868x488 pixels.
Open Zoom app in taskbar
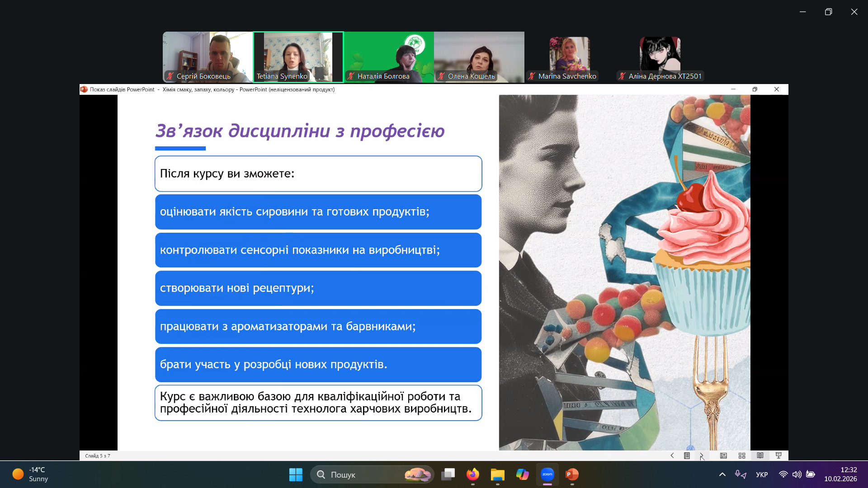(547, 474)
